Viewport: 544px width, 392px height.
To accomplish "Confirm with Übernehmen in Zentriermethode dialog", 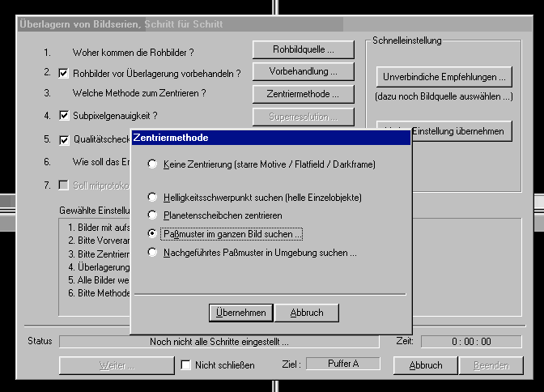I will (240, 313).
